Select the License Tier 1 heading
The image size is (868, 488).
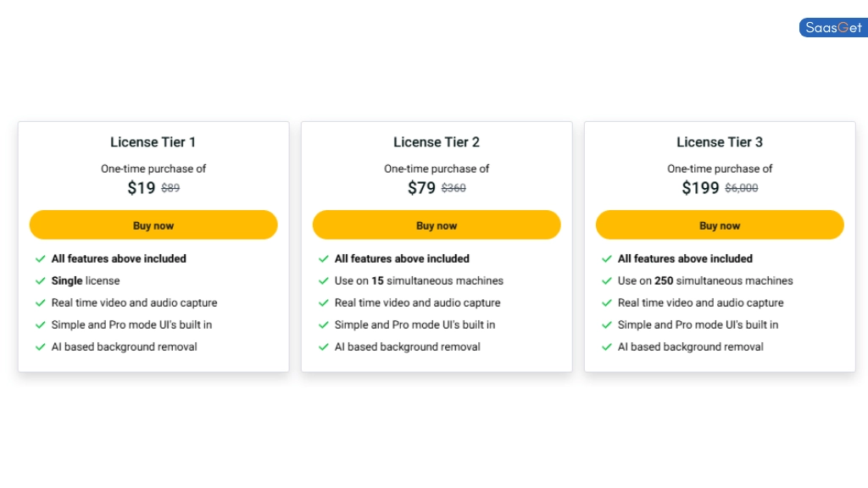point(153,142)
